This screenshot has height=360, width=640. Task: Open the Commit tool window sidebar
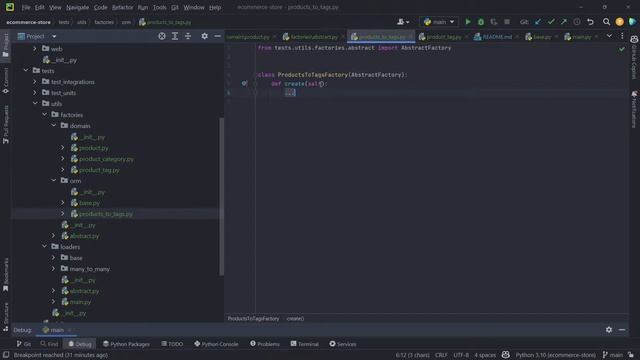[x=5, y=81]
